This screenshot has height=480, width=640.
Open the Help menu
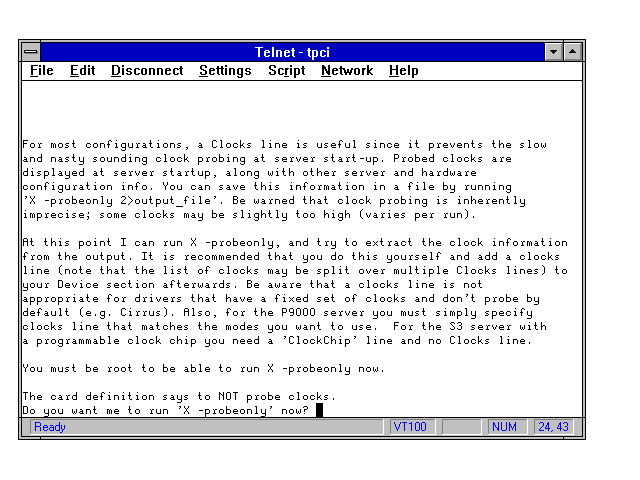tap(403, 71)
